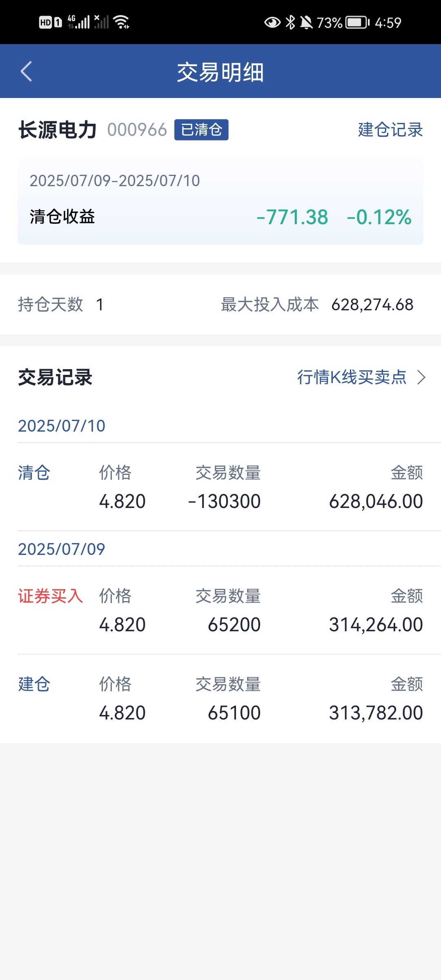Open 行情K线买卖点 link
Image resolution: width=441 pixels, height=980 pixels.
click(x=352, y=377)
